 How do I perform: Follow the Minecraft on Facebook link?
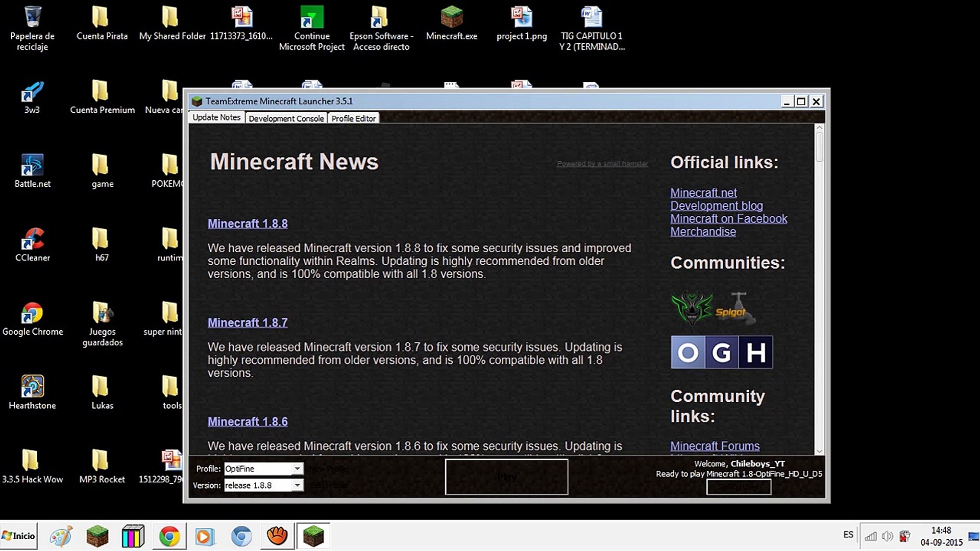(x=728, y=218)
